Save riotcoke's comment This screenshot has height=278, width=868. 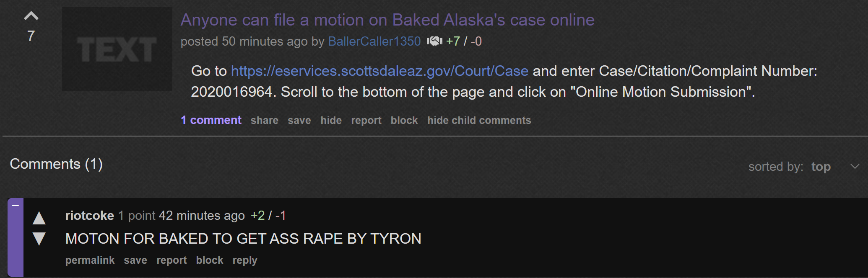(x=135, y=260)
